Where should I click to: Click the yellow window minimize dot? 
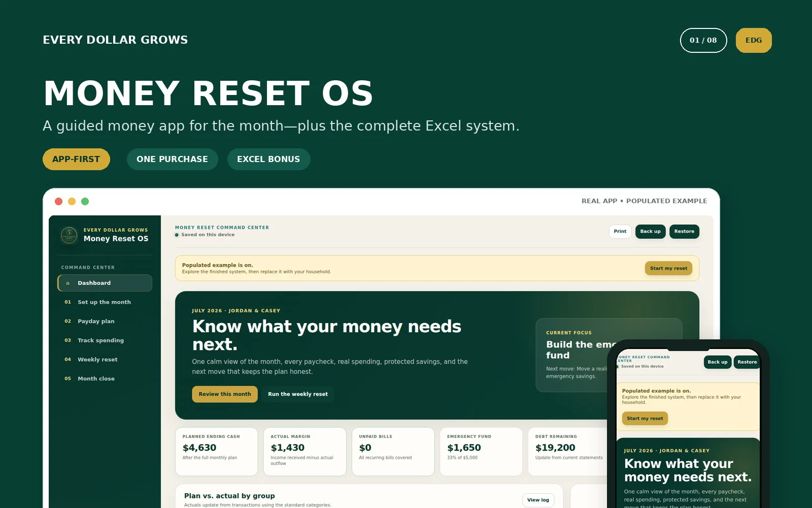coord(72,202)
